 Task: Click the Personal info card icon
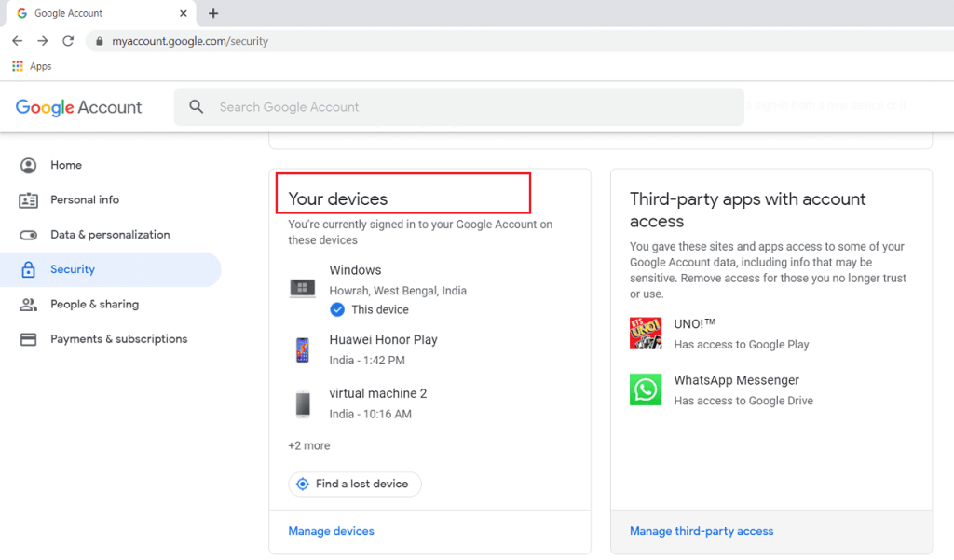click(29, 200)
